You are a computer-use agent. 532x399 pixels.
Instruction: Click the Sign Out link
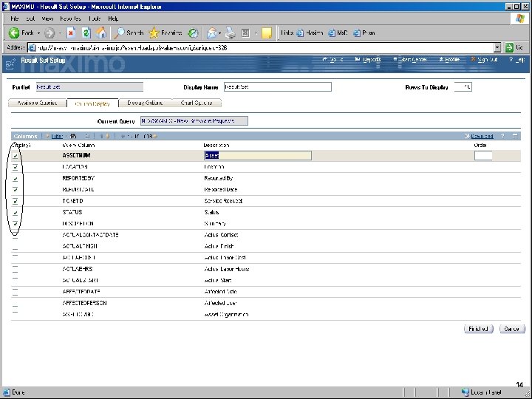tap(487, 60)
